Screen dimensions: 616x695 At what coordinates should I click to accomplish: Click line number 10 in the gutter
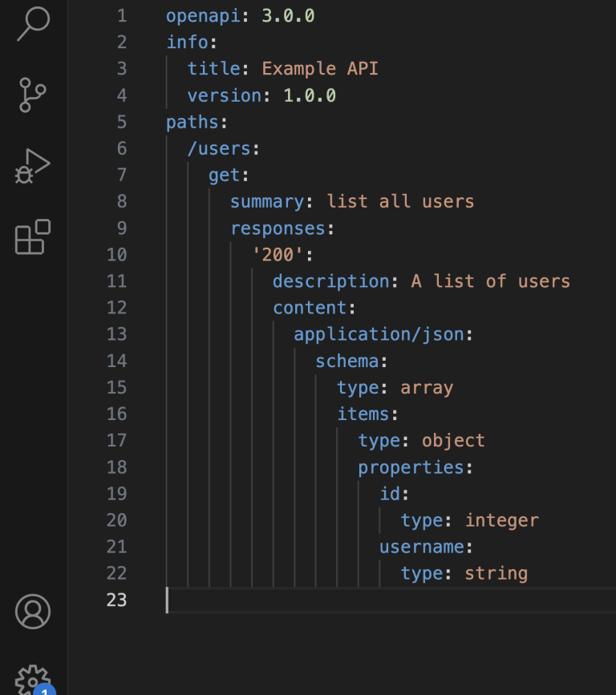coord(116,254)
